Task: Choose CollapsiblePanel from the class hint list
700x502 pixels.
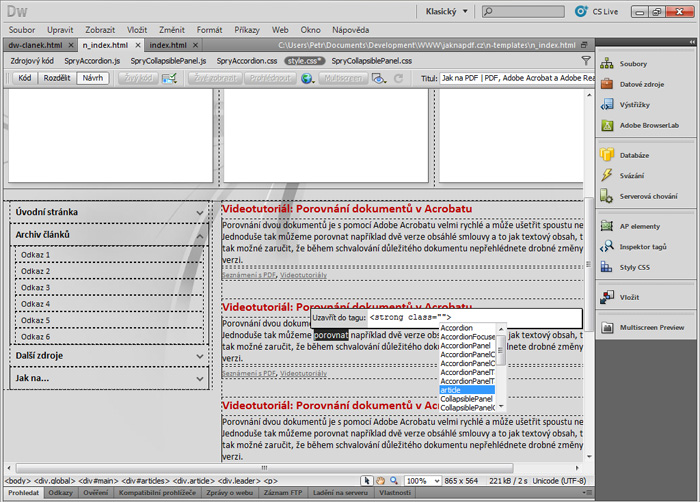Action: point(467,399)
